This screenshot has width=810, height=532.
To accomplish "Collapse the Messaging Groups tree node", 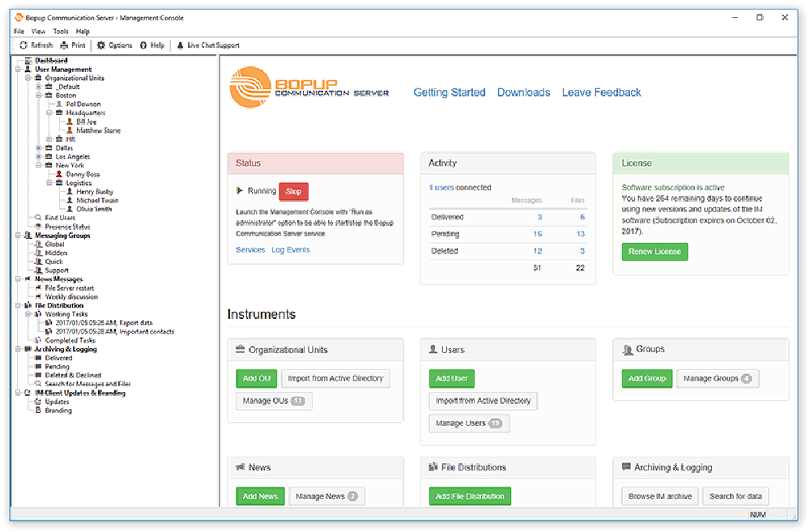I will (18, 235).
